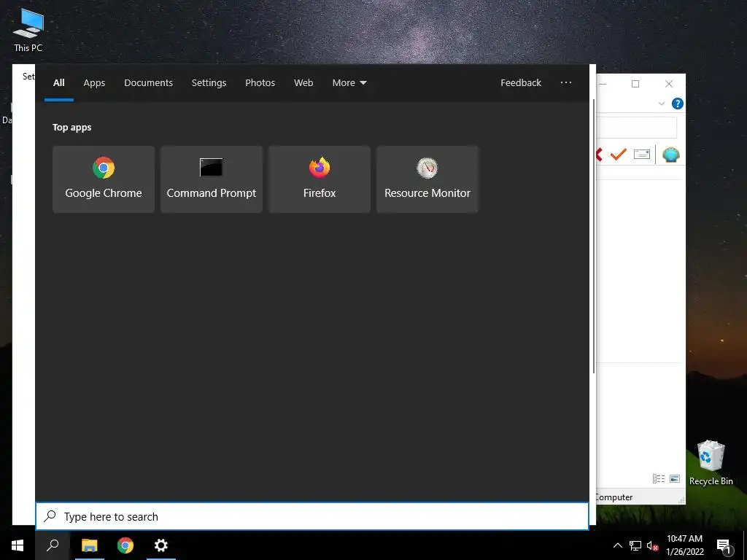Open Google Chrome from Top apps

(x=104, y=179)
